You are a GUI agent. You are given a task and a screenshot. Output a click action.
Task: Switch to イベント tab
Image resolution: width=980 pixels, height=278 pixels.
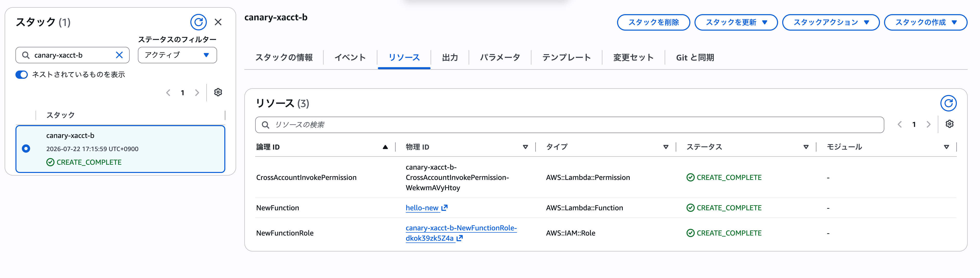click(x=350, y=57)
